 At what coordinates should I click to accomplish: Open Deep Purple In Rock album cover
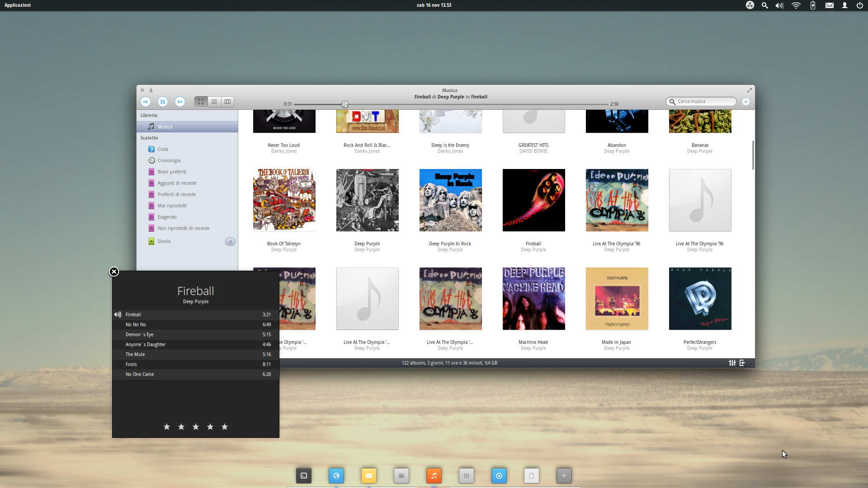pyautogui.click(x=451, y=200)
